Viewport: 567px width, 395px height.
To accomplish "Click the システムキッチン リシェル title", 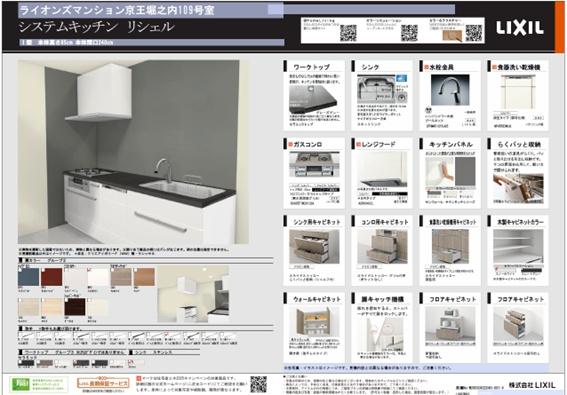I will click(x=97, y=27).
